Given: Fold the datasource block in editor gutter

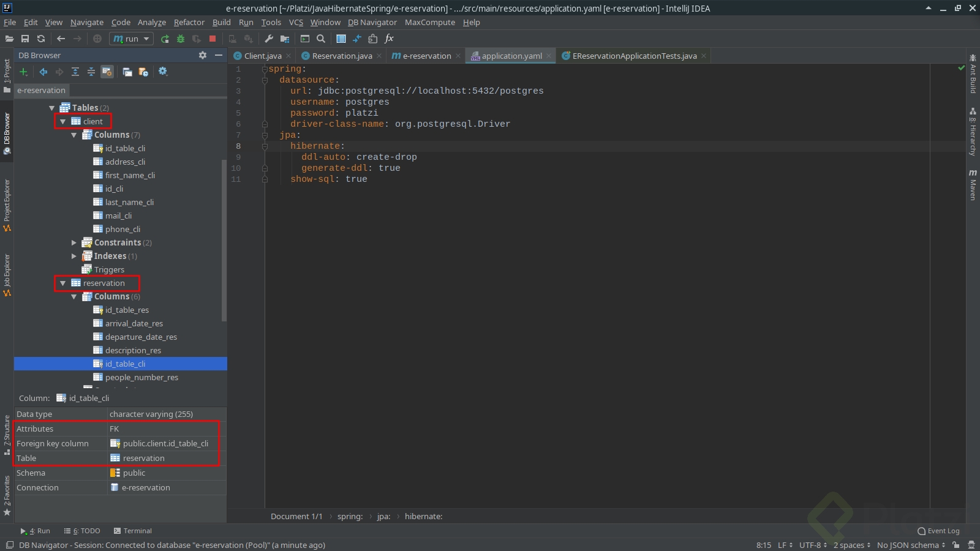Looking at the screenshot, I should 265,80.
